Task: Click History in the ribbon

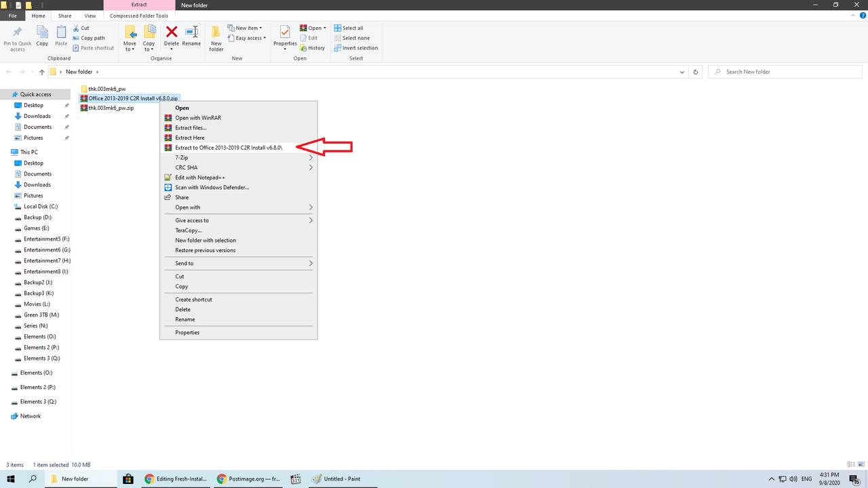Action: (312, 48)
